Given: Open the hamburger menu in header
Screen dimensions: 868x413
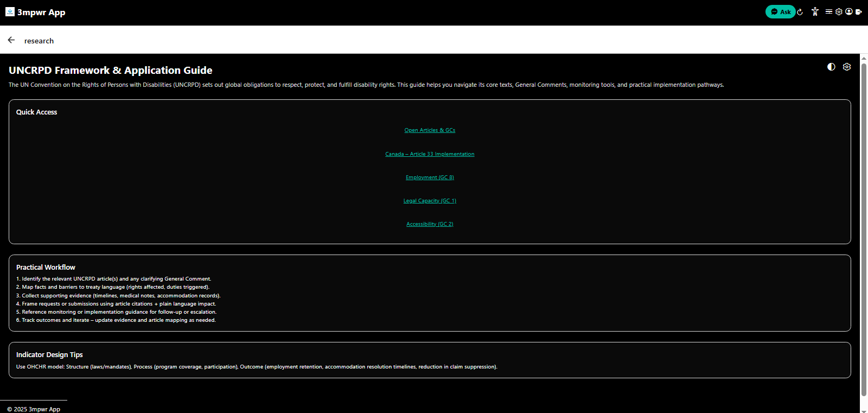Looking at the screenshot, I should click(829, 11).
